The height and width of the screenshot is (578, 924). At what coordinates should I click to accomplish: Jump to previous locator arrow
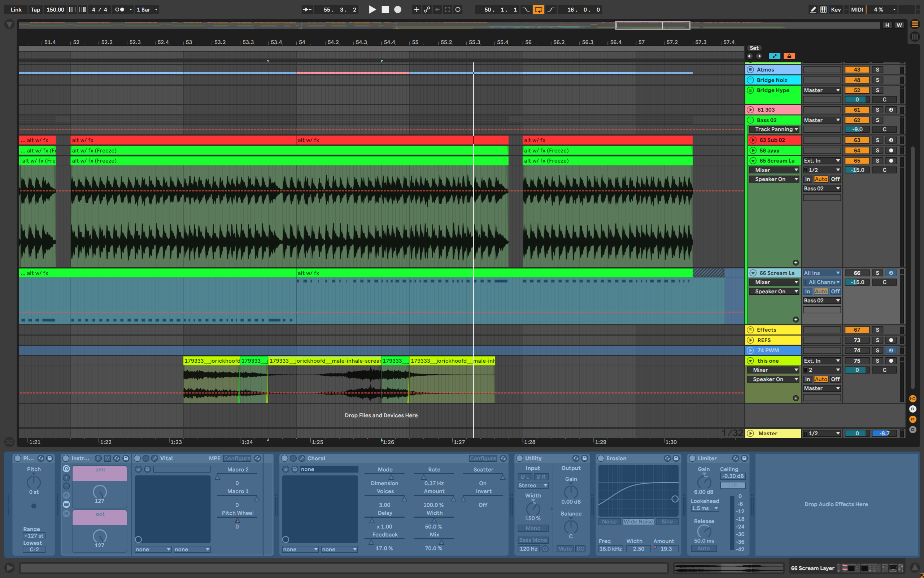pos(750,56)
